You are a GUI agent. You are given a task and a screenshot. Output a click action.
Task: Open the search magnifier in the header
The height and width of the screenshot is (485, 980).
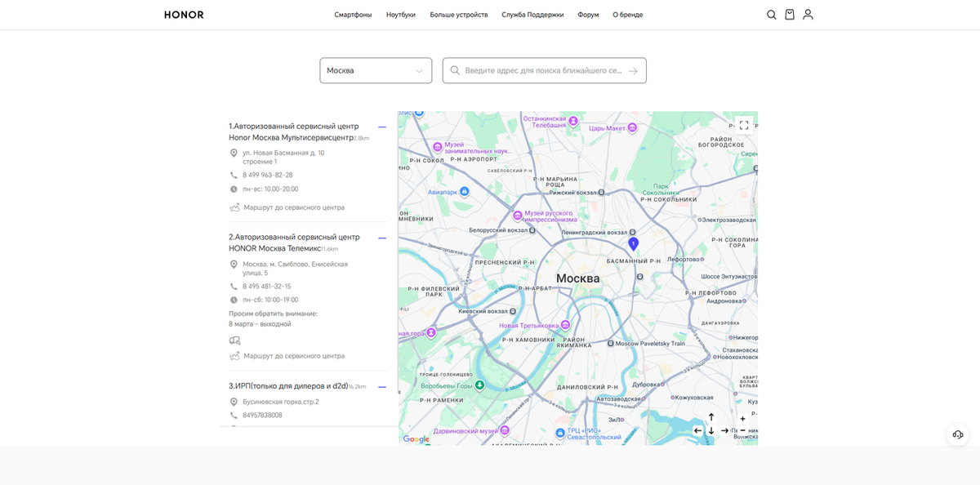(x=772, y=15)
